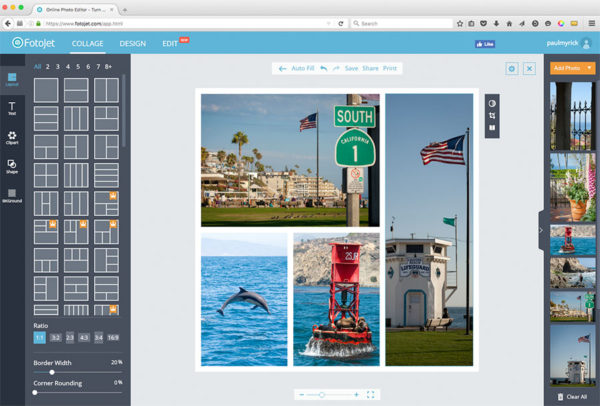600x406 pixels.
Task: Select the 3:2 ratio
Action: tap(56, 338)
